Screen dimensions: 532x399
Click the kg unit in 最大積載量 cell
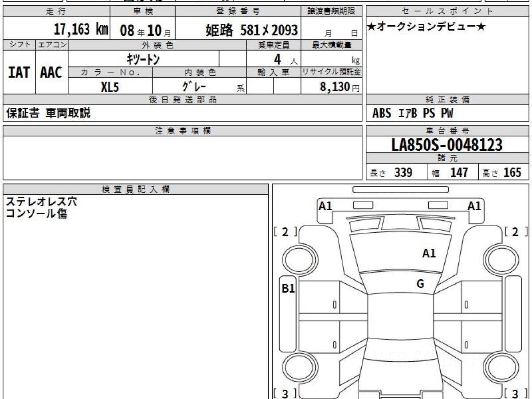(356, 62)
